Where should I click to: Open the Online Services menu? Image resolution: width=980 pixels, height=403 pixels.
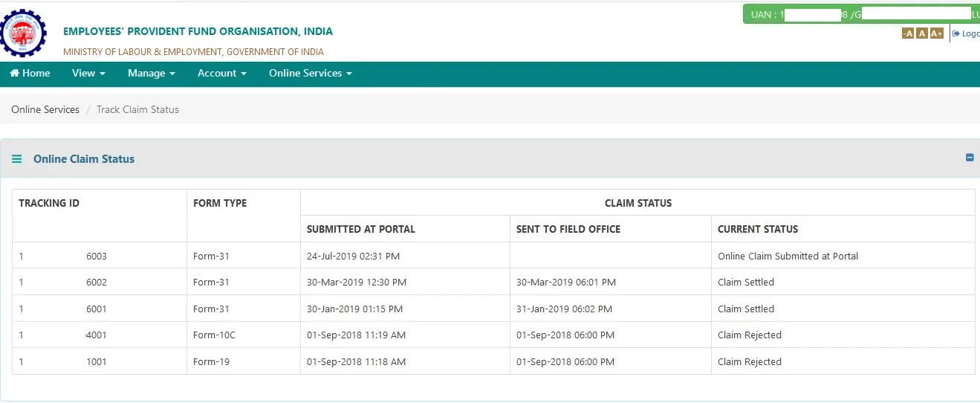tap(311, 73)
